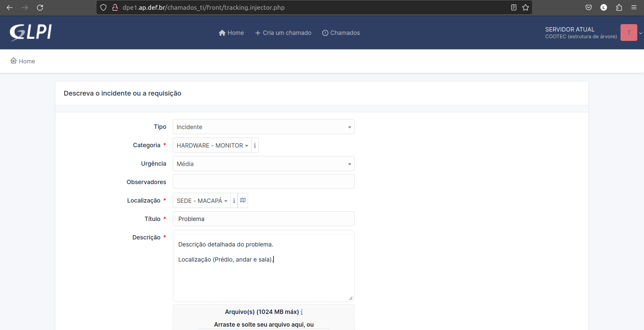Click the user avatar T
Viewport: 644px width, 330px height.
pyautogui.click(x=628, y=33)
